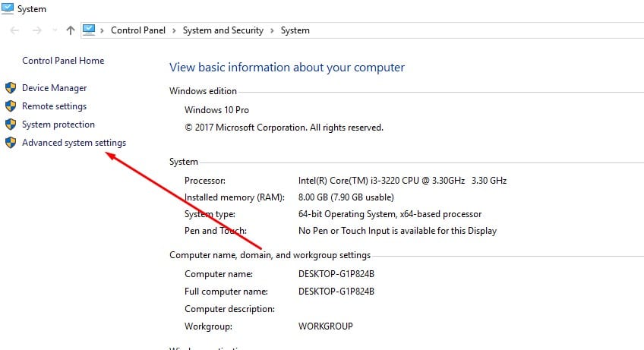
Task: Open the recent locations dropdown arrow
Action: [x=55, y=30]
